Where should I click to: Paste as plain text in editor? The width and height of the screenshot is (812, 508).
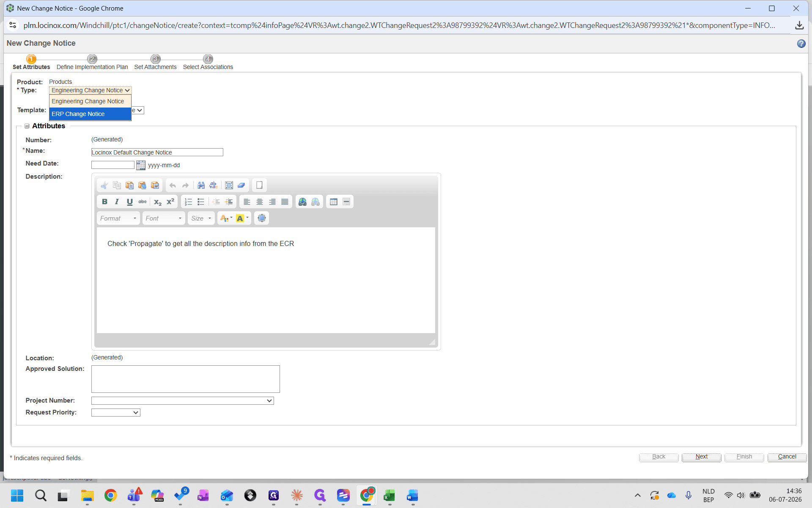142,185
